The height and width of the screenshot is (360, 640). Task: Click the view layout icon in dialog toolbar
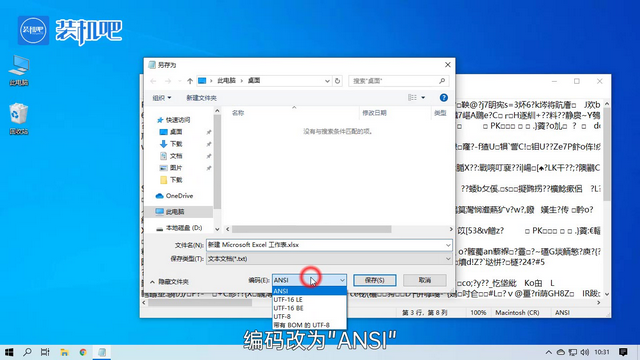pos(412,98)
